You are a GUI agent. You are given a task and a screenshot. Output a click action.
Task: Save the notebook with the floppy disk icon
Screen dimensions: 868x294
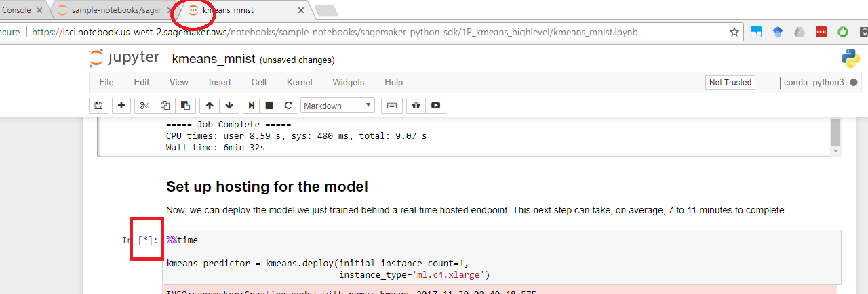[x=98, y=106]
